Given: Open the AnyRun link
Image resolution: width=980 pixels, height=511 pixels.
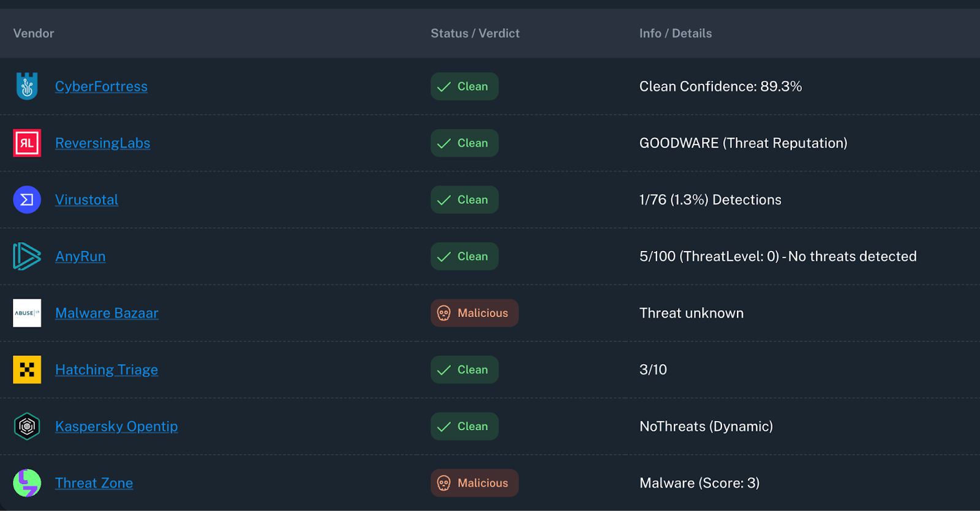Looking at the screenshot, I should click(x=80, y=256).
